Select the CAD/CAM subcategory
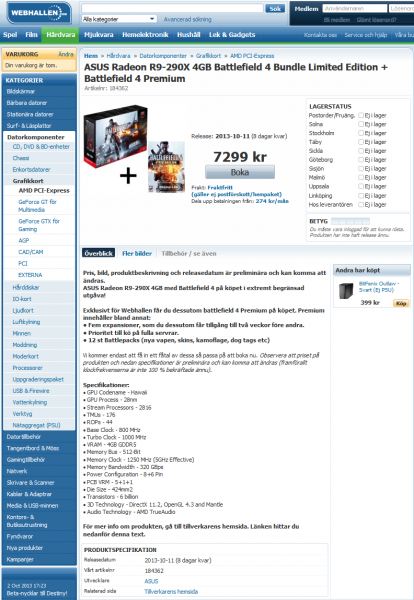 [31, 252]
